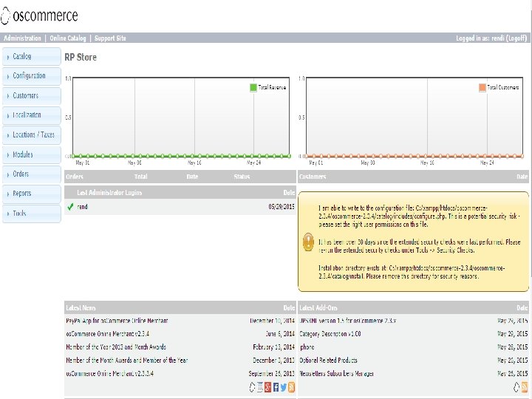This screenshot has height=399, width=532.
Task: Open osCommerce Online Merchant v2.3.4 news
Action: [108, 334]
